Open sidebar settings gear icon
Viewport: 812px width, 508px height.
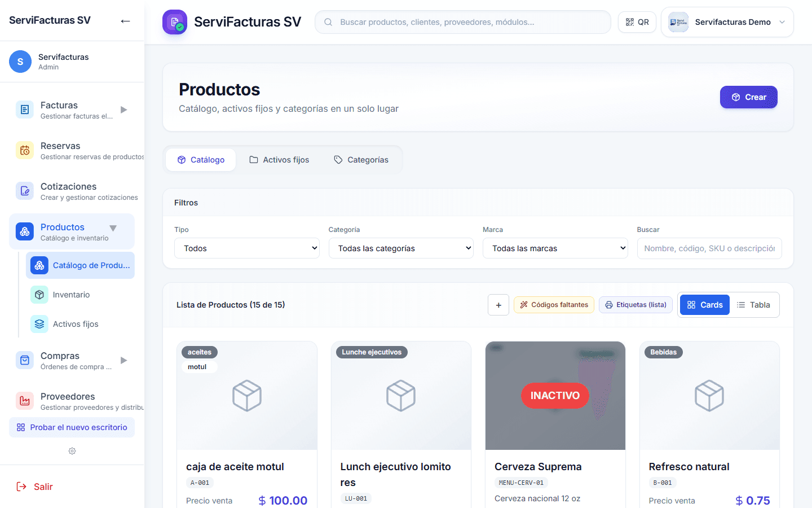[x=72, y=451]
